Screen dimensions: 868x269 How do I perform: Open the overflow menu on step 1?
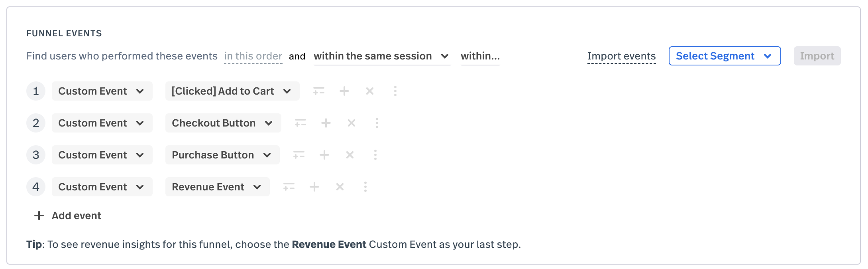click(x=395, y=91)
